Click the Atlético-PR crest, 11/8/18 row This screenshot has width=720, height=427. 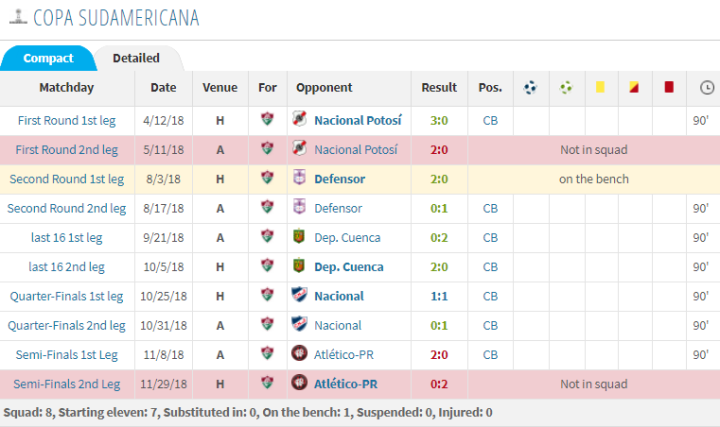299,355
